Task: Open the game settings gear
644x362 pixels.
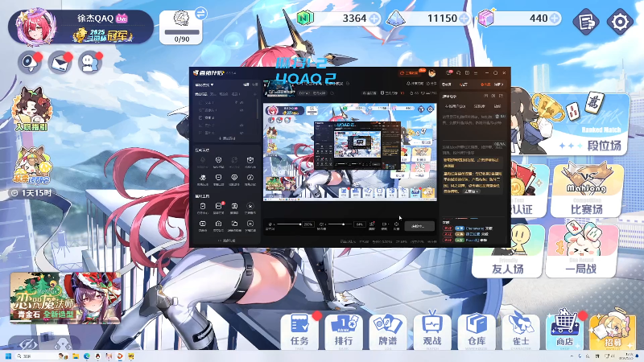Action: point(620,22)
